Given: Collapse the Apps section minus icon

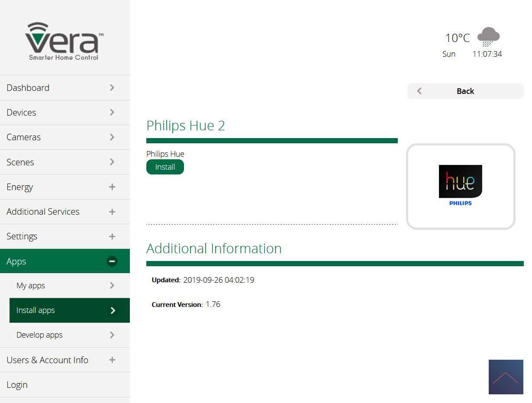Looking at the screenshot, I should click(112, 261).
